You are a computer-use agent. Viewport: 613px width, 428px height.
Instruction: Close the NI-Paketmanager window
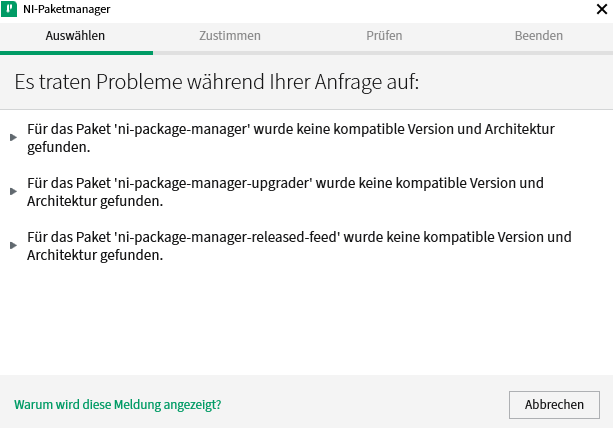click(598, 10)
